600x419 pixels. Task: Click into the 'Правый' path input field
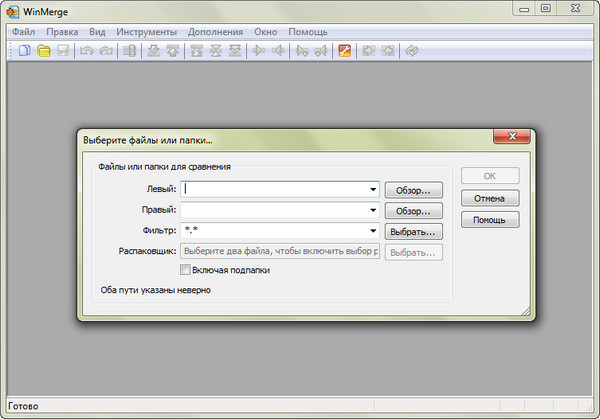click(x=273, y=210)
